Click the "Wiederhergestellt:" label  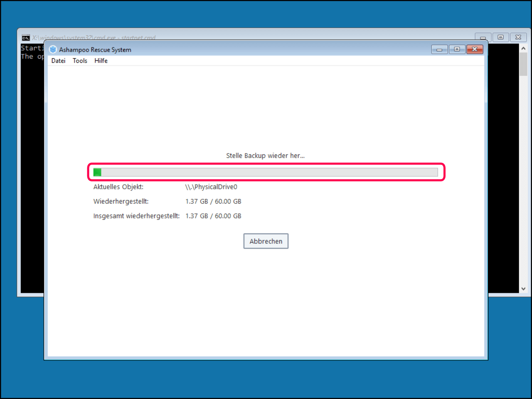pos(121,201)
